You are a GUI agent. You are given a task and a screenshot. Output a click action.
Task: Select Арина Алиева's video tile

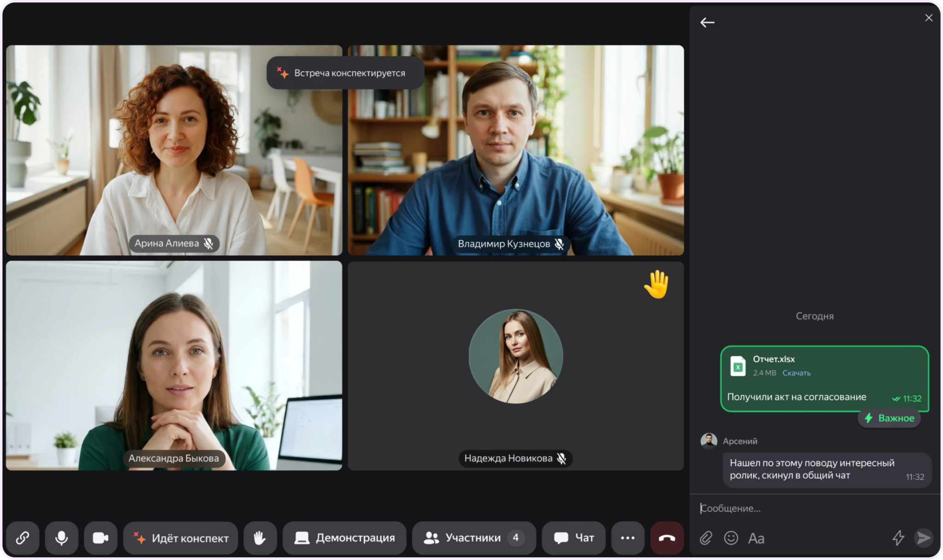pyautogui.click(x=174, y=150)
